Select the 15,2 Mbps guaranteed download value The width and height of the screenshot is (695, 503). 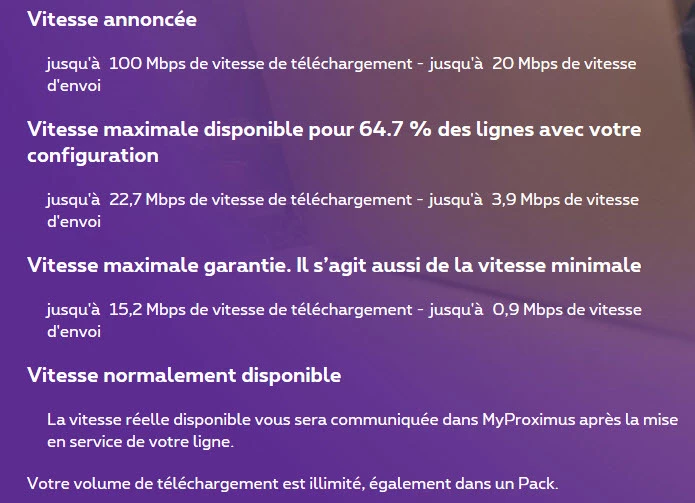click(x=147, y=309)
